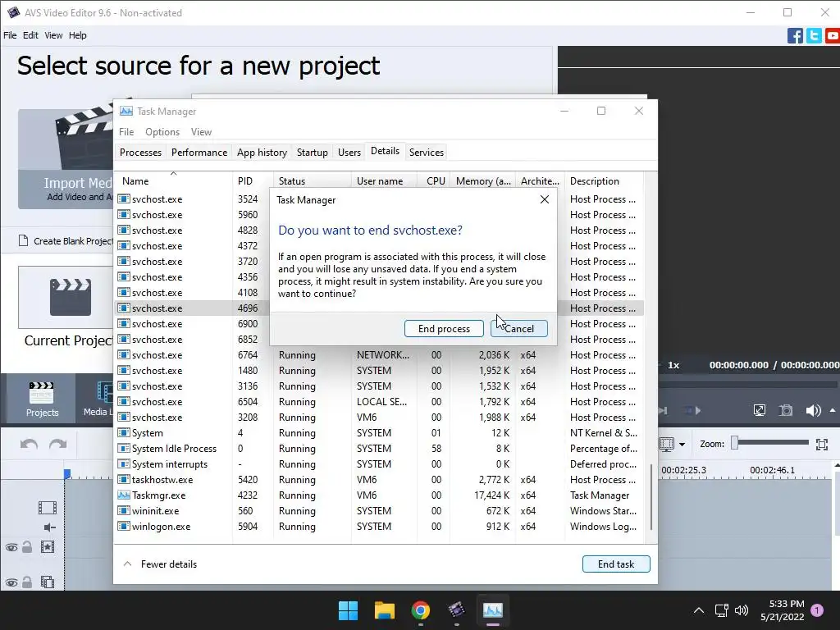Screen dimensions: 840x630
Task: Sort the list by the Name column
Action: pos(174,181)
